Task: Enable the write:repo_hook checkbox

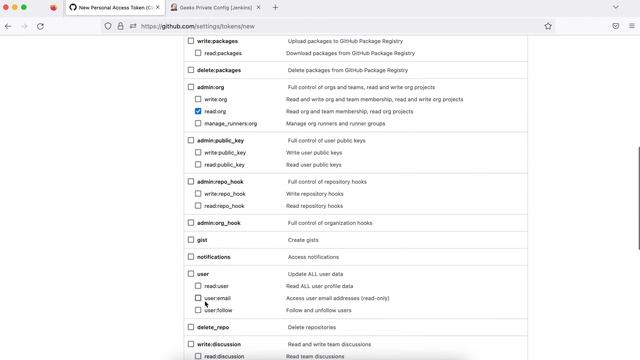Action: 198,193
